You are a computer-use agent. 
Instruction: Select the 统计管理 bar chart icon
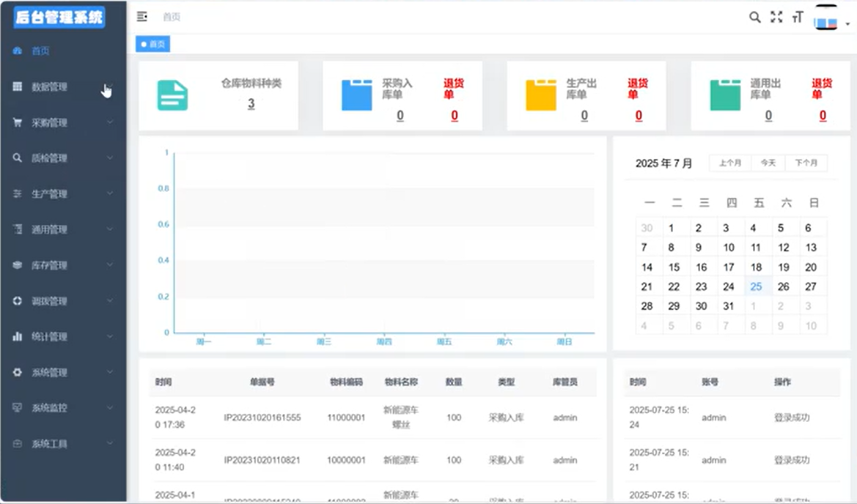point(17,337)
